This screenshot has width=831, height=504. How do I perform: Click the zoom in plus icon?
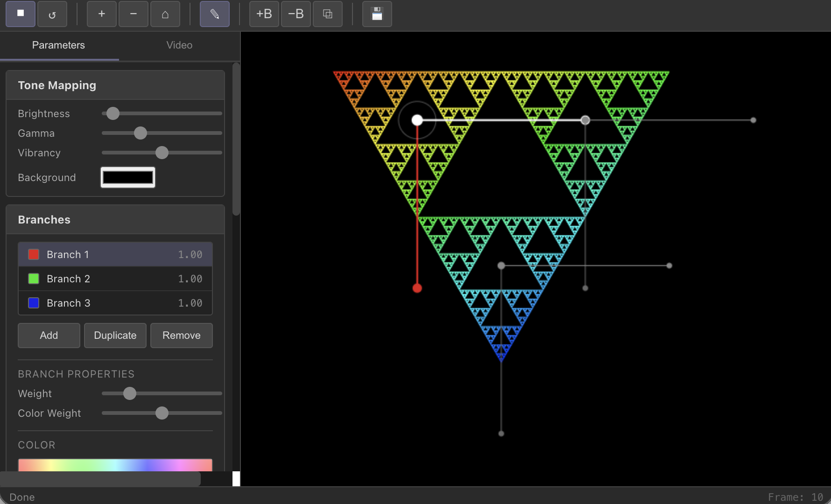tap(102, 14)
